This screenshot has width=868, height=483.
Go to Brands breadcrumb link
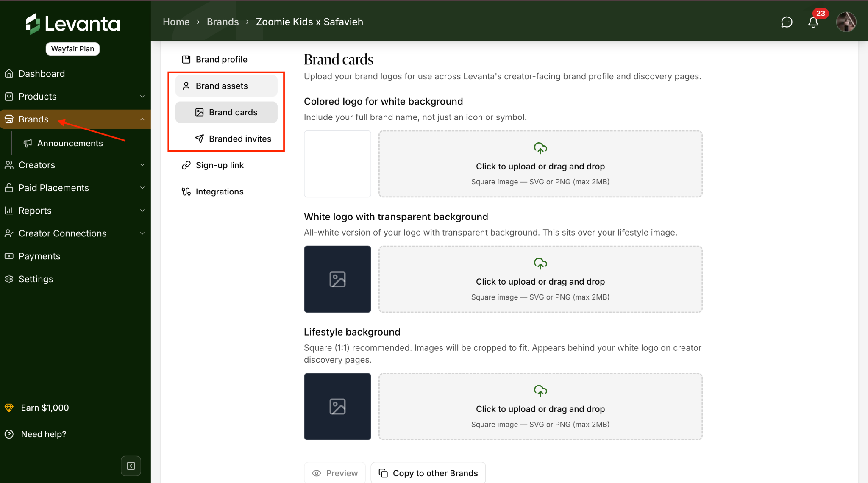223,22
